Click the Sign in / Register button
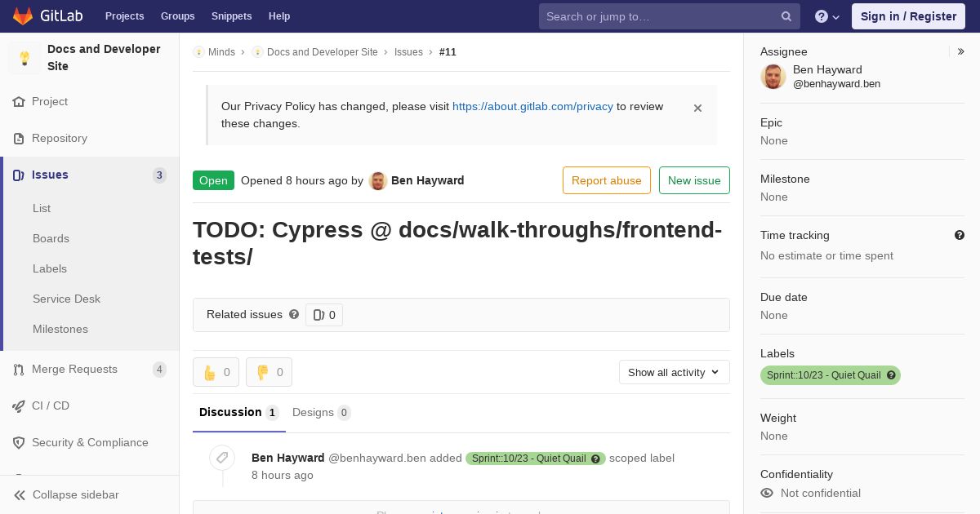 [908, 16]
